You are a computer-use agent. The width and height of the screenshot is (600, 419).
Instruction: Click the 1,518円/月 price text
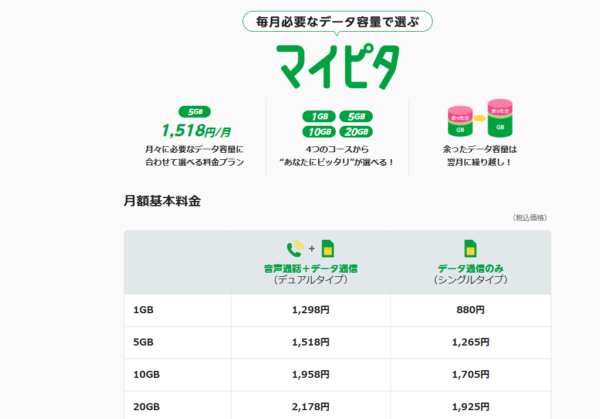(196, 131)
